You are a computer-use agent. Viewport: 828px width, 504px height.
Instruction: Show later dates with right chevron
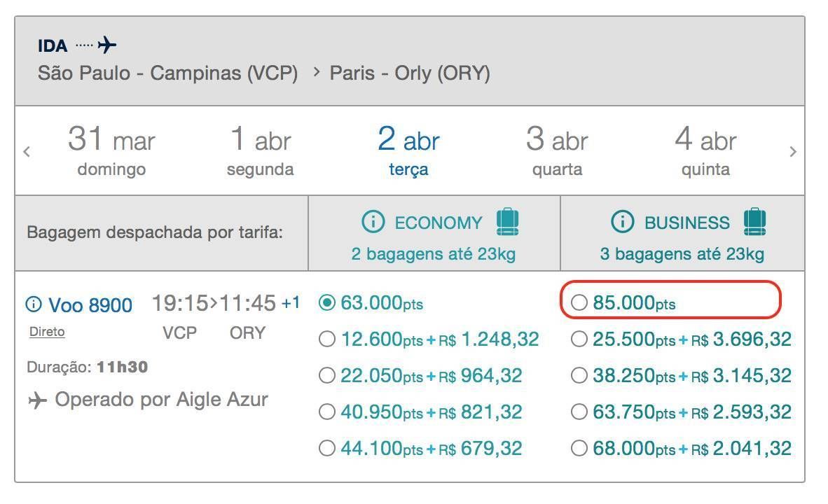[792, 152]
